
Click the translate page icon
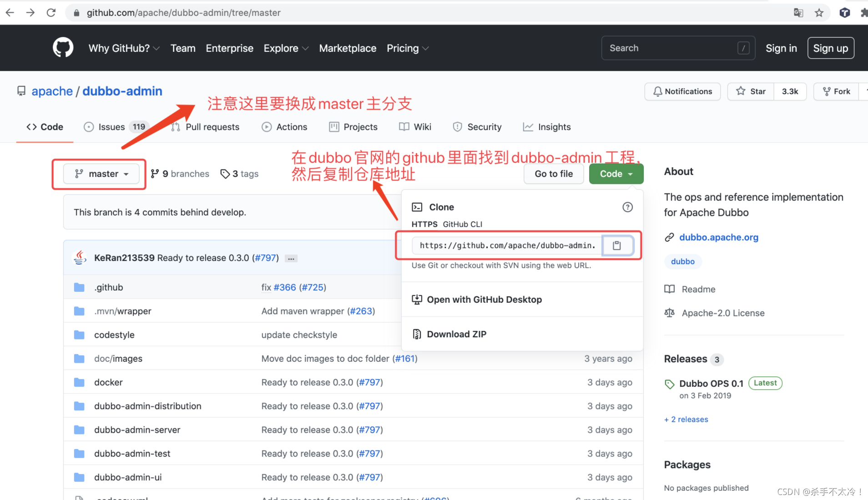click(798, 13)
